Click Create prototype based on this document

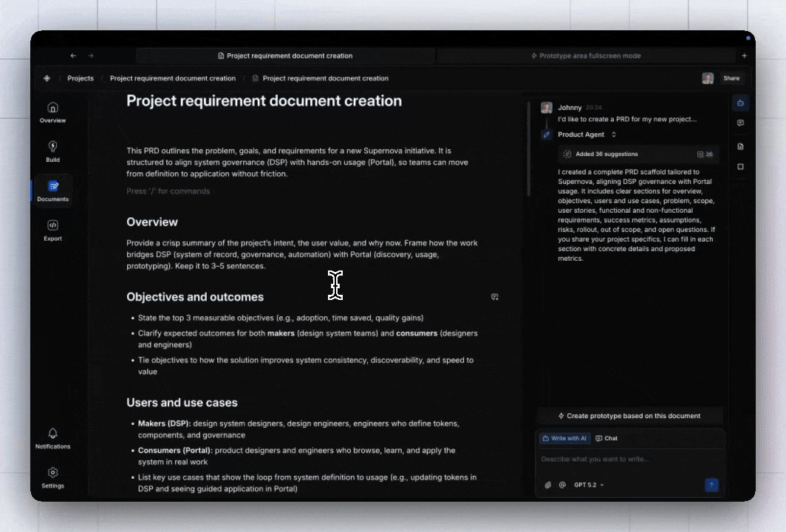(629, 416)
